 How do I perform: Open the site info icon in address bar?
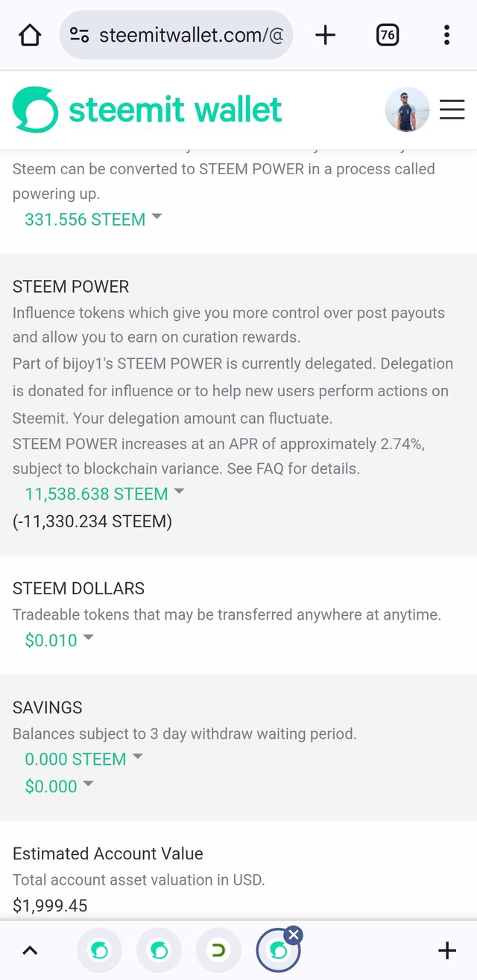79,35
